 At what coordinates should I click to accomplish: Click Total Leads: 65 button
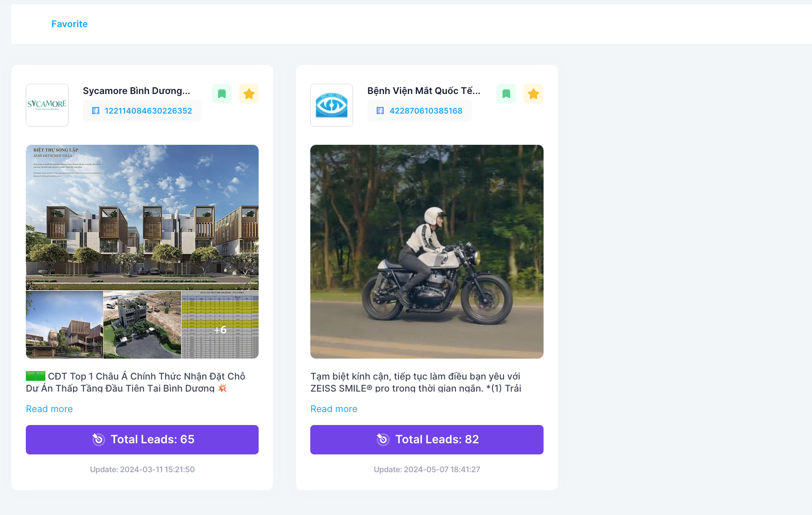click(x=142, y=440)
